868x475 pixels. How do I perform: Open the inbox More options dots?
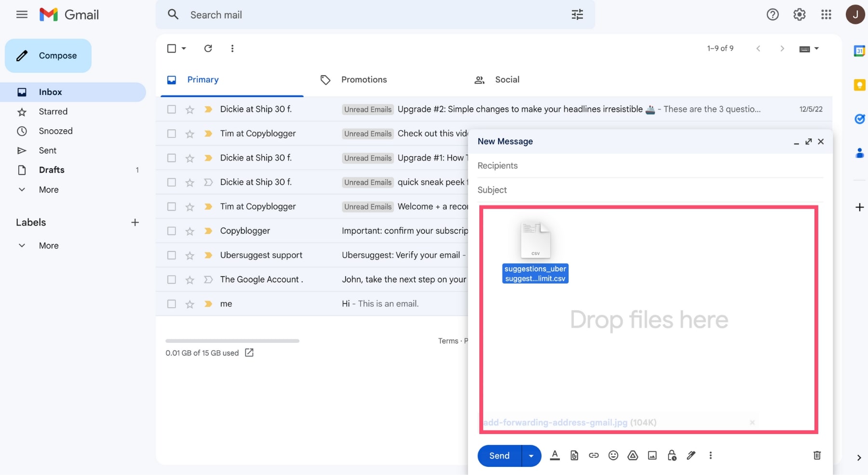coord(232,48)
